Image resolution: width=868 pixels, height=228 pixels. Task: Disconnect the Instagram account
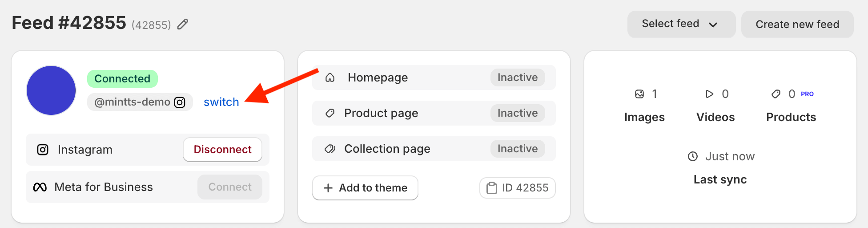click(222, 150)
